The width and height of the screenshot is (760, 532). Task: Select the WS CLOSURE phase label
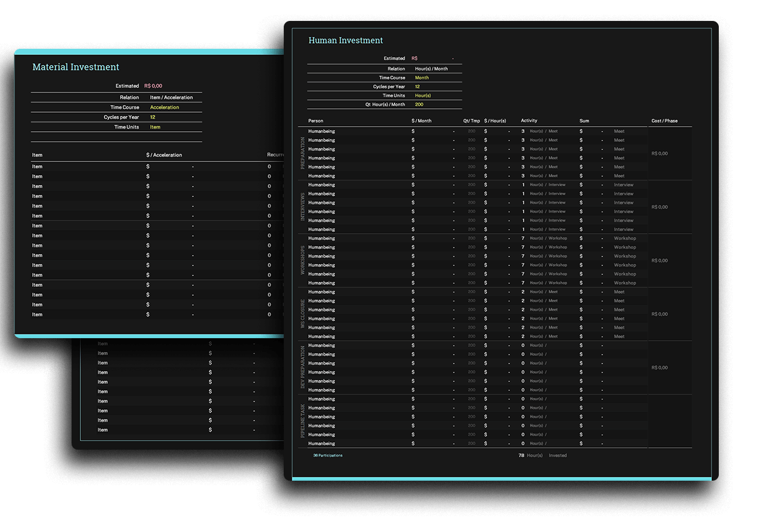click(302, 313)
